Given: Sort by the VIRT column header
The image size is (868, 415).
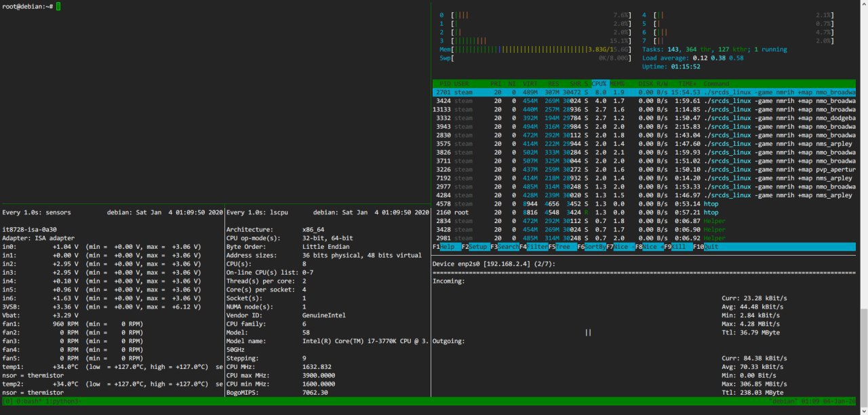Looking at the screenshot, I should [x=530, y=83].
